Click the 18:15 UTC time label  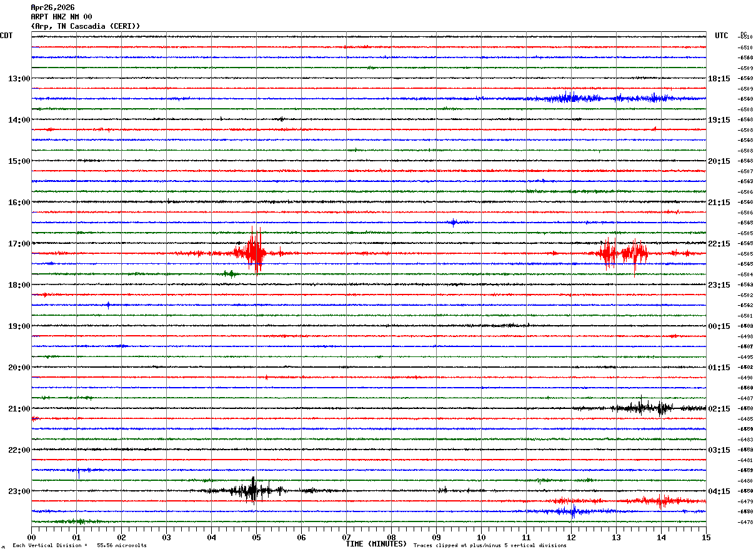[719, 79]
